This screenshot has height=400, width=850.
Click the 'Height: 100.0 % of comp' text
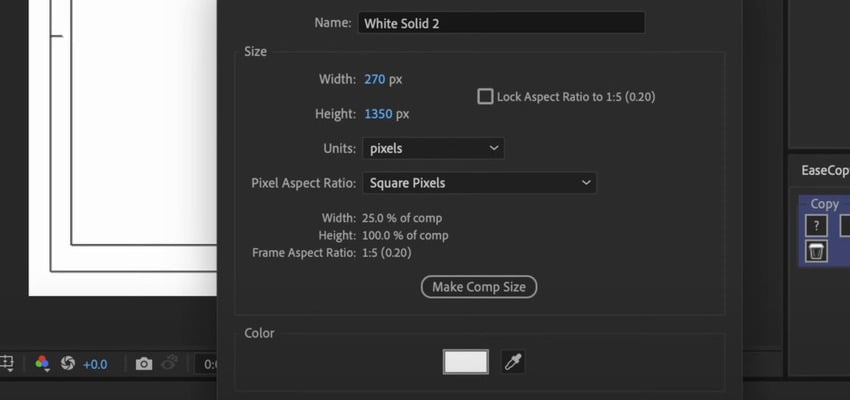(383, 236)
